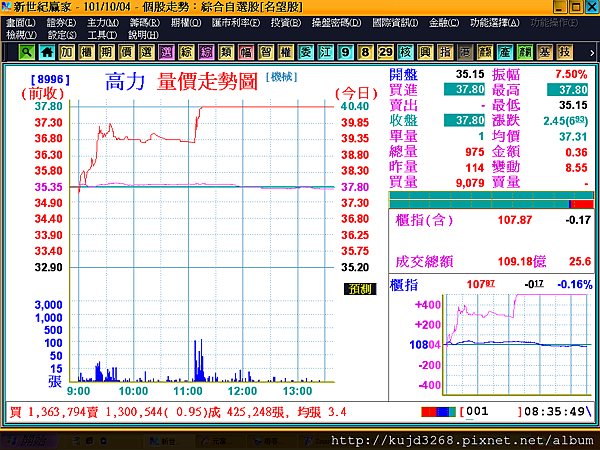Select the 29 toolbar icon
The width and height of the screenshot is (600, 450).
click(385, 52)
